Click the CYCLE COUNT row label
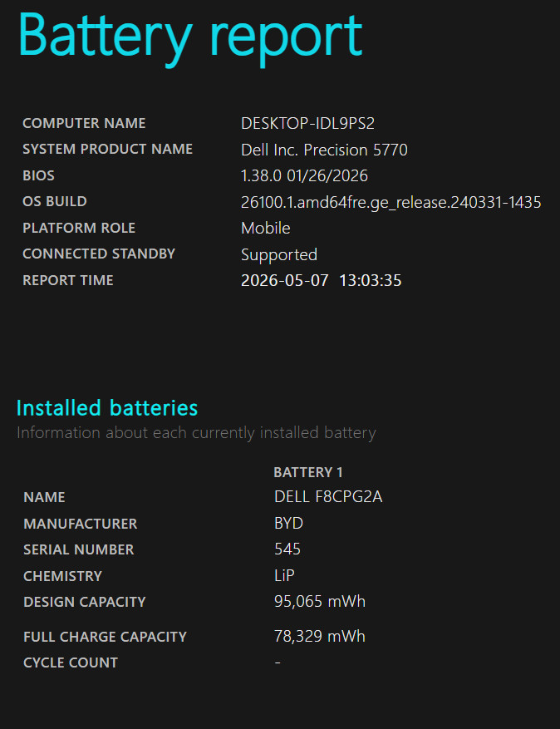The height and width of the screenshot is (729, 560). click(71, 663)
